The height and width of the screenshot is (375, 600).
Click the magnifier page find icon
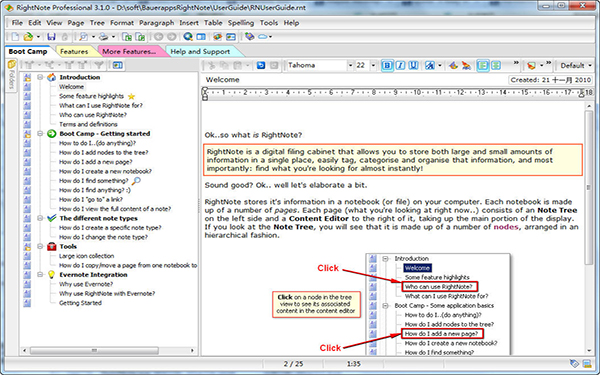tap(83, 37)
